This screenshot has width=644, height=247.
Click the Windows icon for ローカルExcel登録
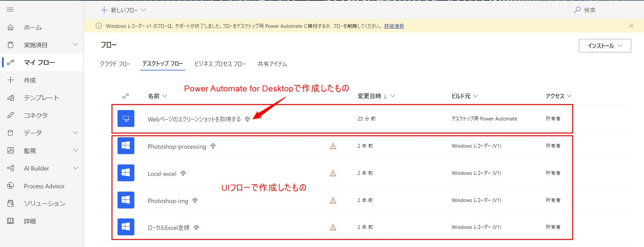click(126, 227)
